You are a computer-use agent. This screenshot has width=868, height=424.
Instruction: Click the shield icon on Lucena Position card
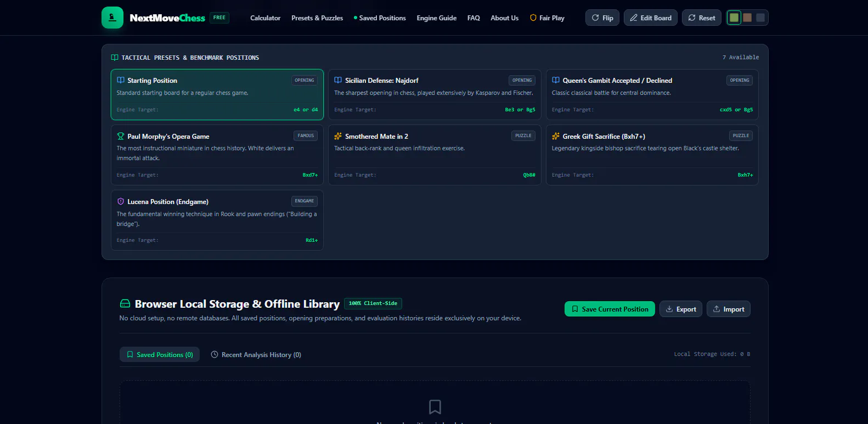[x=121, y=201]
